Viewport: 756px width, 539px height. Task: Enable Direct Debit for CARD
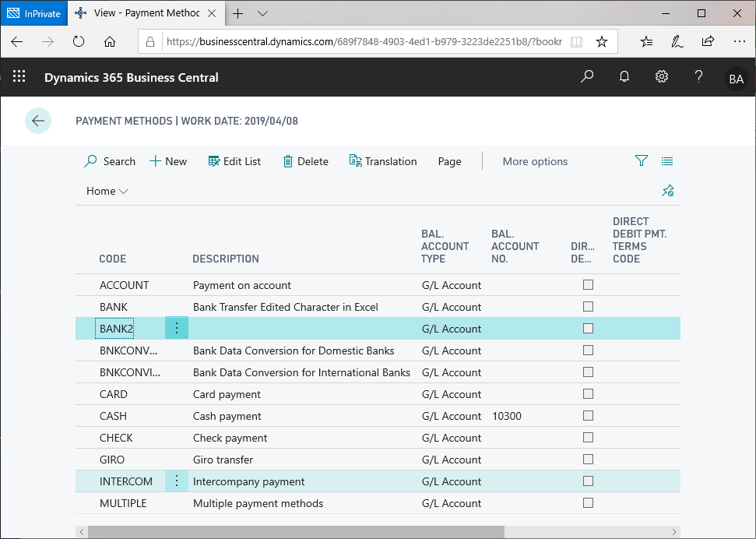pos(588,394)
